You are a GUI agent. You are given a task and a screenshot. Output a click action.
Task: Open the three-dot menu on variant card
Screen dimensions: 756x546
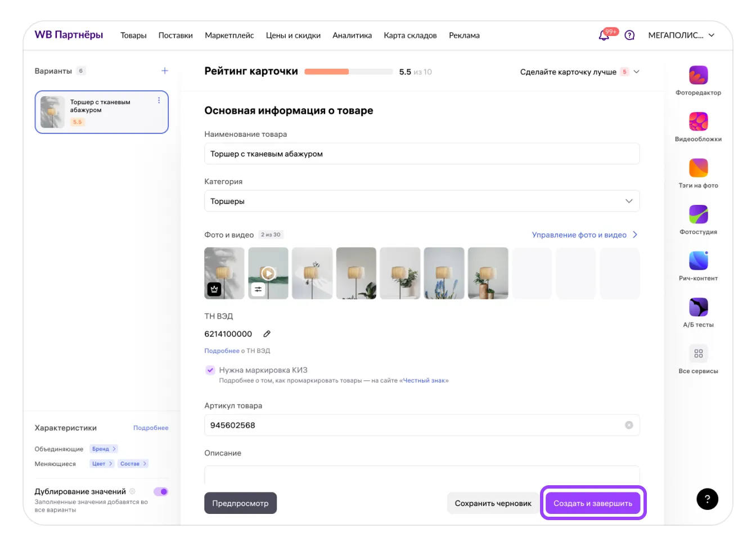159,100
